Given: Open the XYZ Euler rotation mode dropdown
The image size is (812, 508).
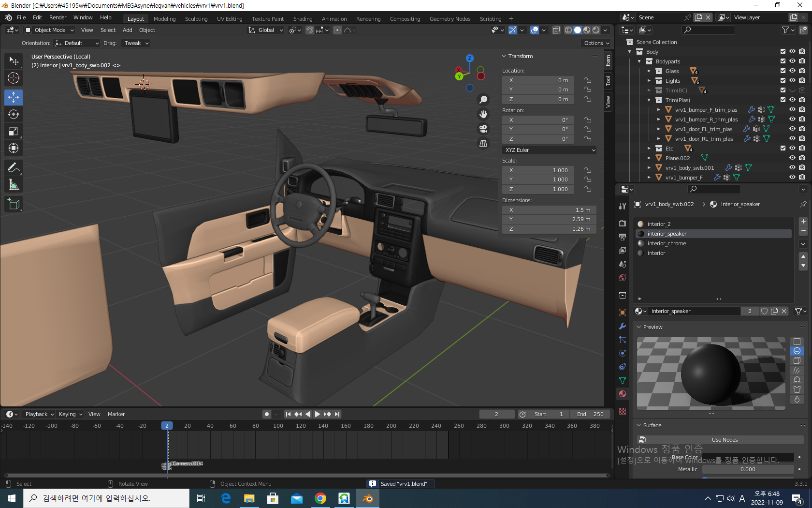Looking at the screenshot, I should tap(549, 150).
